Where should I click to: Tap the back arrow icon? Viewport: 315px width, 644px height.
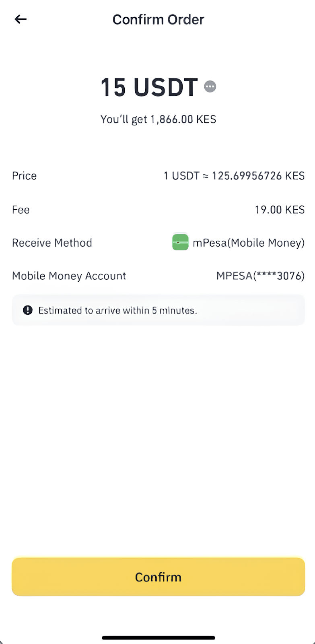(21, 19)
